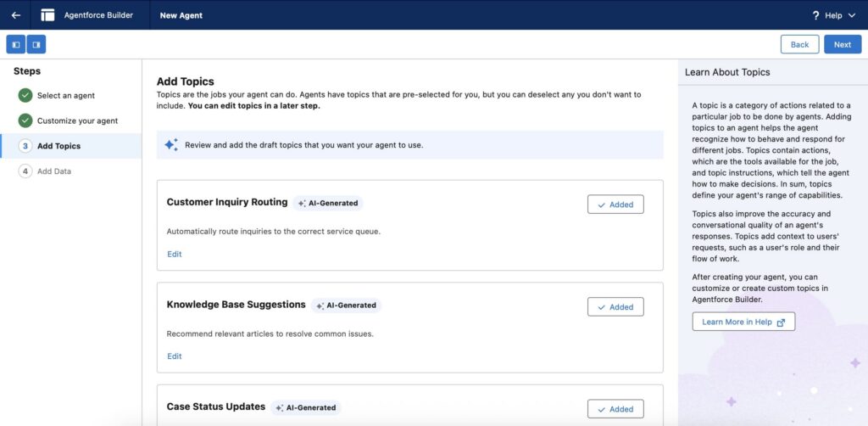
Task: Click the Agentforce Builder title
Action: [x=98, y=15]
